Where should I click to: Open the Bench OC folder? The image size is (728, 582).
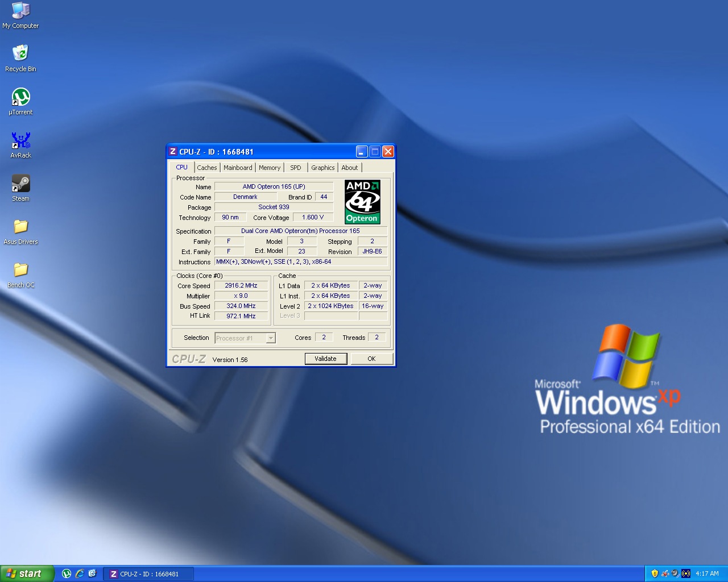click(x=20, y=275)
